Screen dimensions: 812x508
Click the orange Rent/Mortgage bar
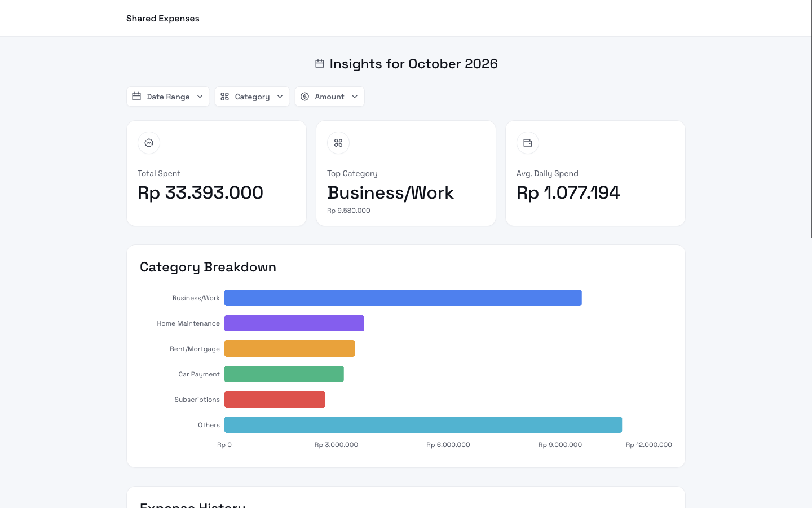coord(290,349)
